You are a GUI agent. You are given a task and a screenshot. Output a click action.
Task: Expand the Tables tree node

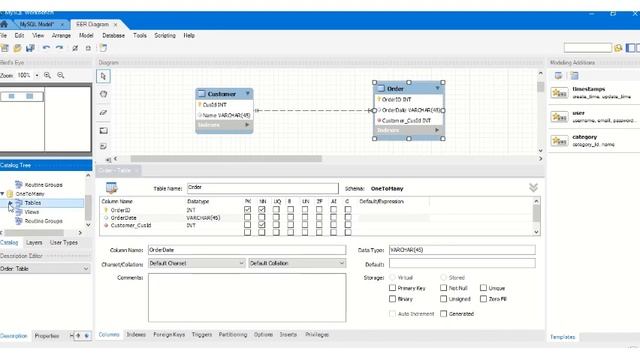coord(10,203)
